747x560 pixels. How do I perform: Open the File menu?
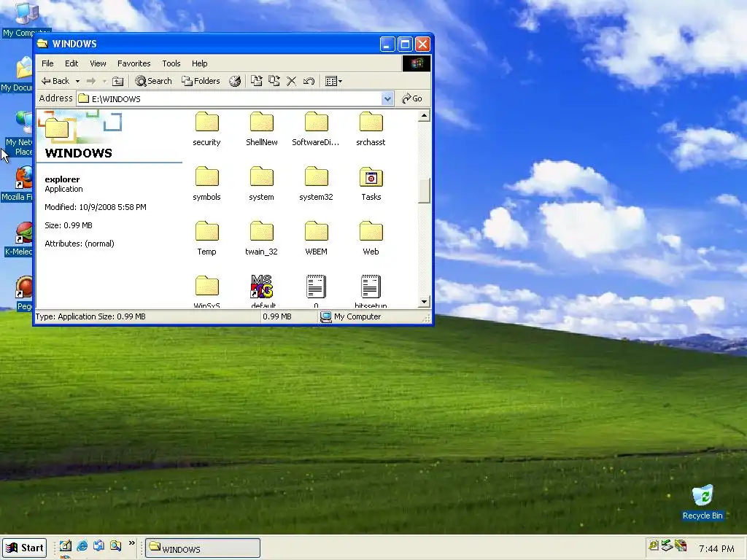[x=47, y=63]
